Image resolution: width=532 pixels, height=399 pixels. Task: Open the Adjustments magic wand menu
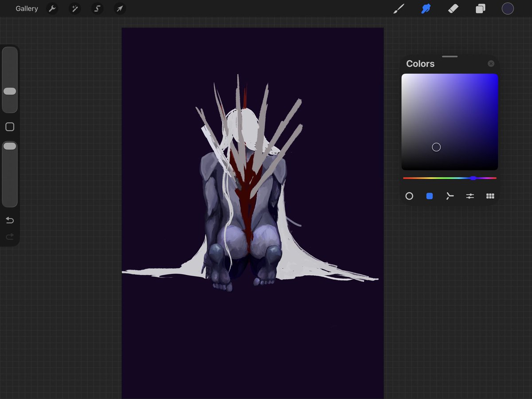coord(75,8)
